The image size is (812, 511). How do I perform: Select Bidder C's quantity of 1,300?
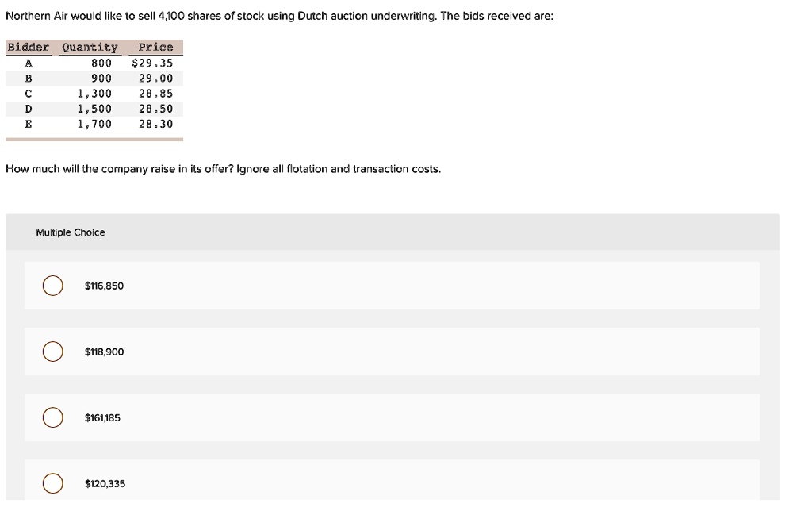click(x=96, y=93)
